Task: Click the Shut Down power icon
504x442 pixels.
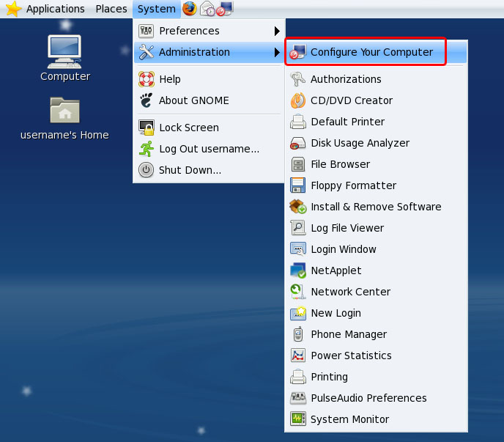Action: [147, 170]
